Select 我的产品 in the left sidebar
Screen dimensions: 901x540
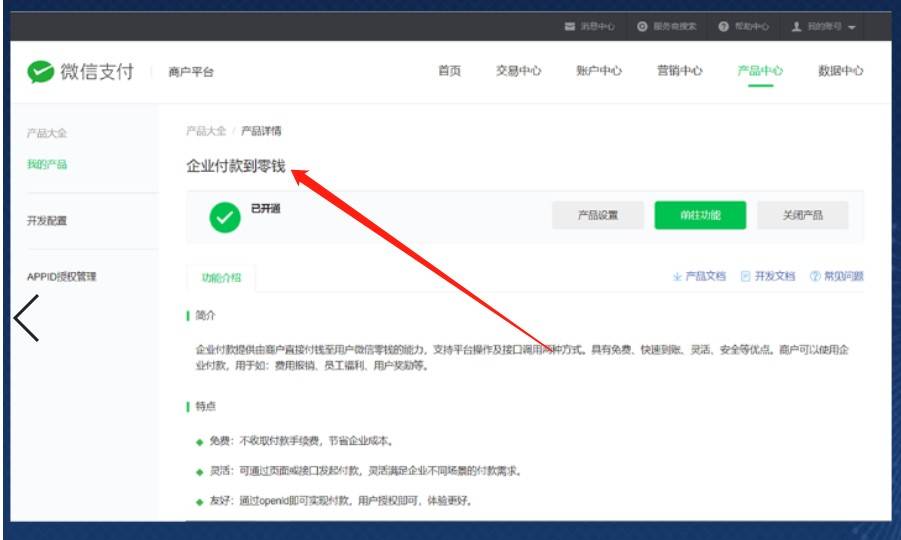point(47,164)
